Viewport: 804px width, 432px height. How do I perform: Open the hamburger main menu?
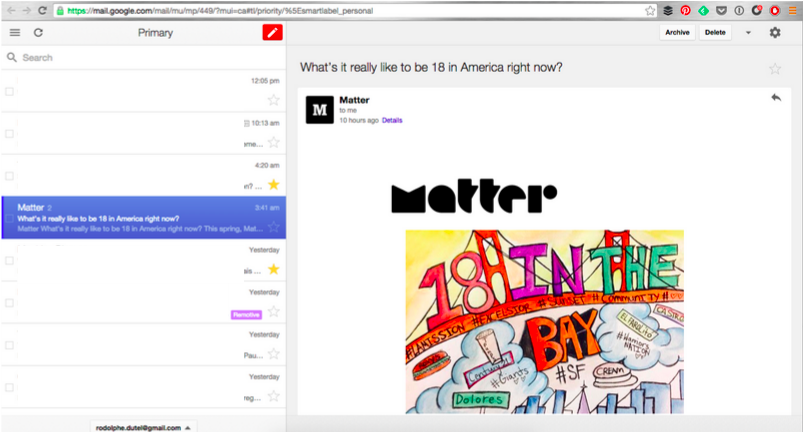15,33
